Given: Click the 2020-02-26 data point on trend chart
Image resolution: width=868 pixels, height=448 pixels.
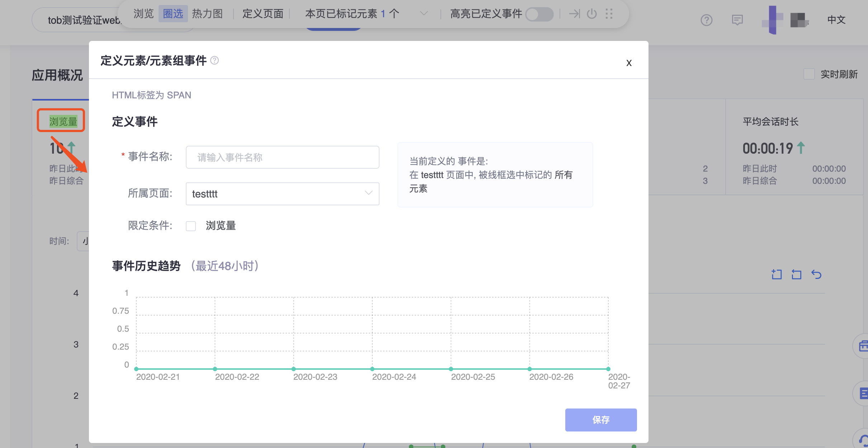Looking at the screenshot, I should (529, 369).
